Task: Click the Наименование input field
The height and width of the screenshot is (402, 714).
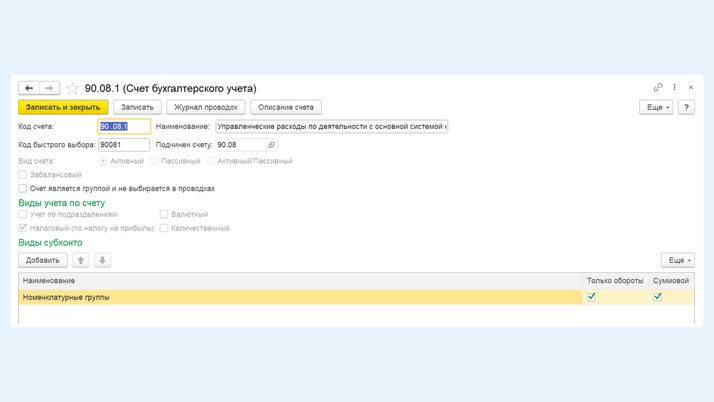Action: pyautogui.click(x=332, y=127)
